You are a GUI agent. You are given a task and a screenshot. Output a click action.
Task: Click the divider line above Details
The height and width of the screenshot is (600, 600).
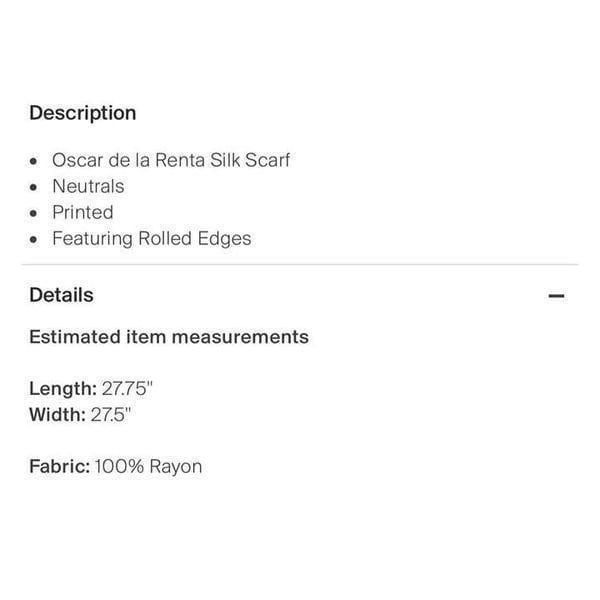(x=300, y=264)
